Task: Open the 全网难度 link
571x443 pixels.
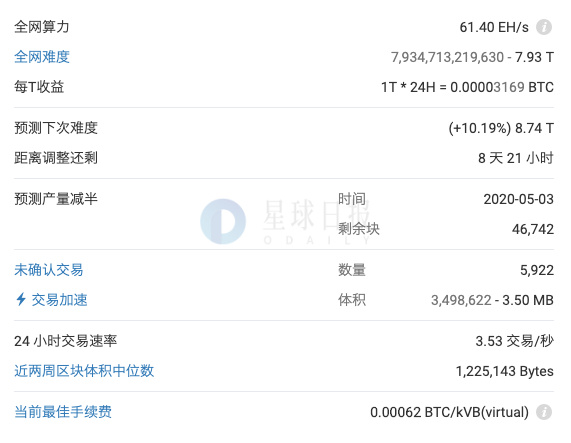Action: tap(42, 57)
